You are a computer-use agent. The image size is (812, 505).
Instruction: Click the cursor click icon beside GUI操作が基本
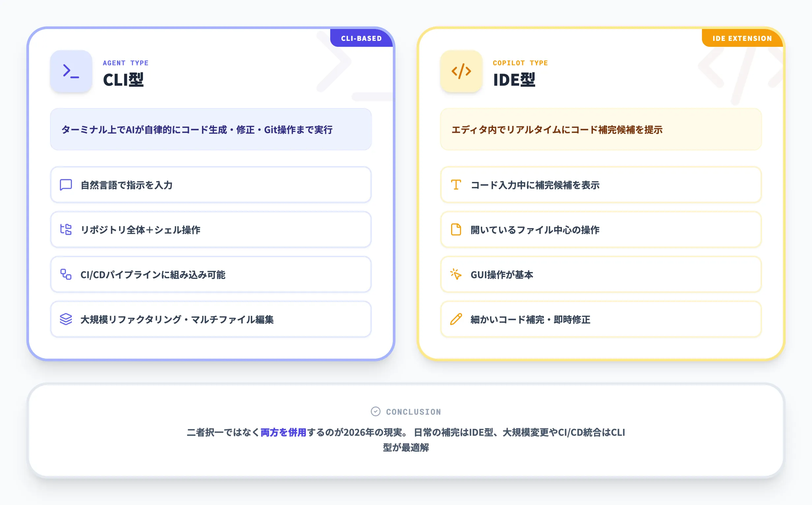[x=456, y=275]
